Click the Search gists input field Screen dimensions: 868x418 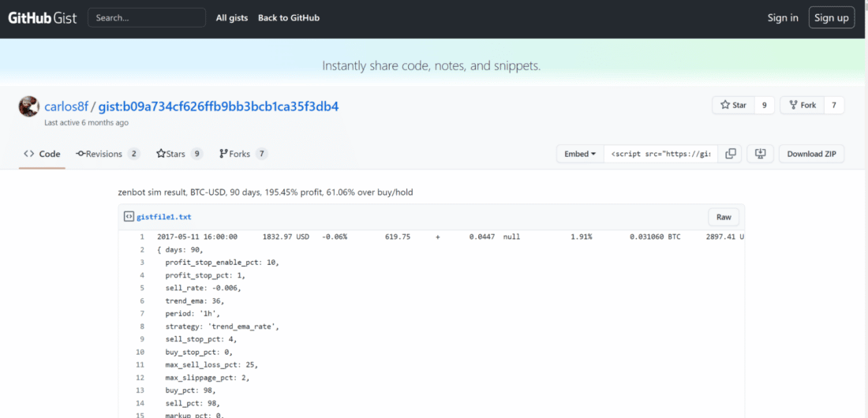(146, 18)
